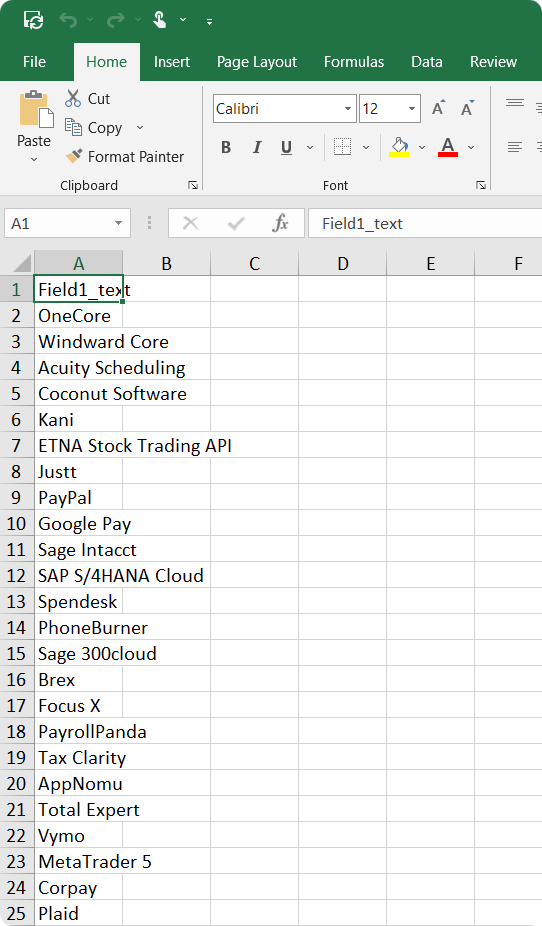Activate Format Painter

125,156
